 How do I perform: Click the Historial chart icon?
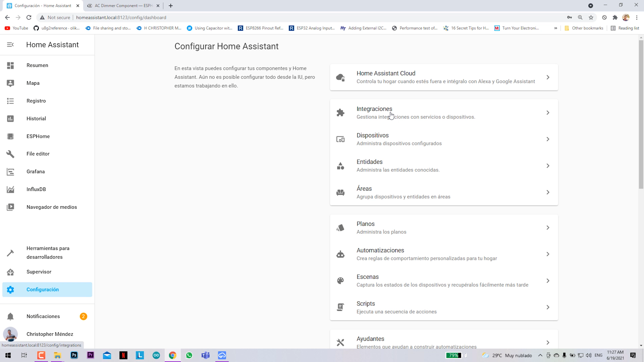(x=10, y=119)
